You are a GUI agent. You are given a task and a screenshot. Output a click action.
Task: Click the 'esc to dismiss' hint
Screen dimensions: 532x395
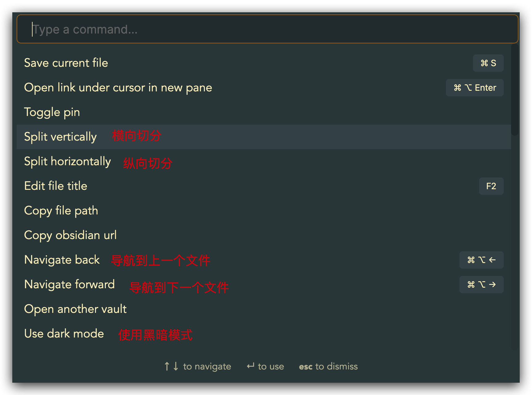pos(328,366)
